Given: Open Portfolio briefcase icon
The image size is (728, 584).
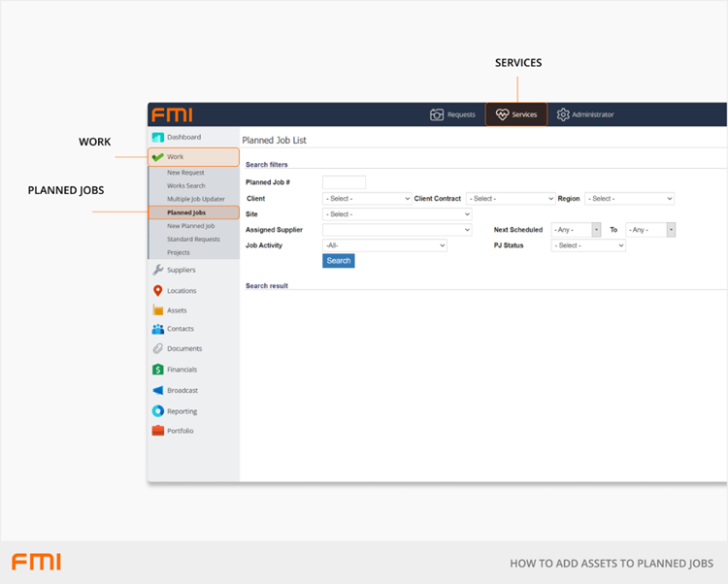Looking at the screenshot, I should 157,431.
